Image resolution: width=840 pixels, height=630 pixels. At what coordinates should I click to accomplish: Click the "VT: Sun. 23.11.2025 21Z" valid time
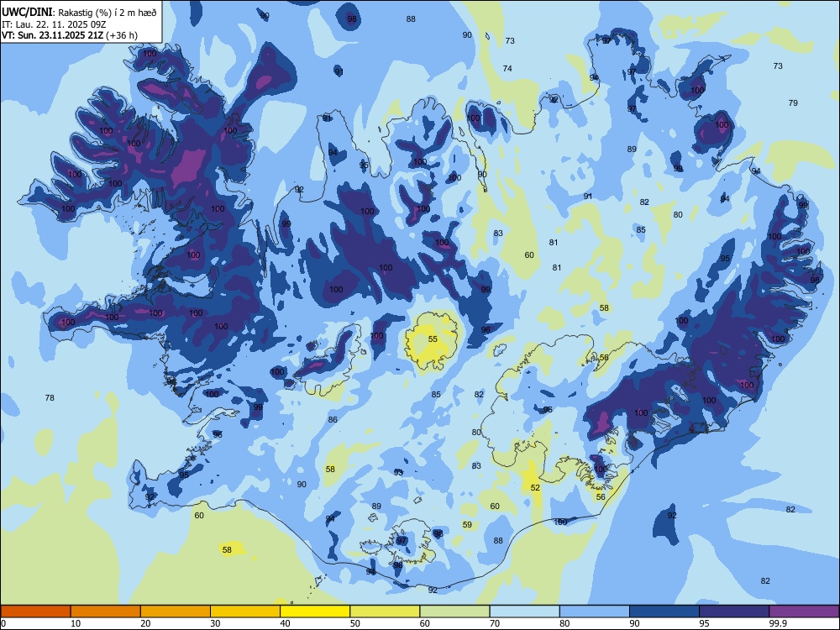click(52, 35)
